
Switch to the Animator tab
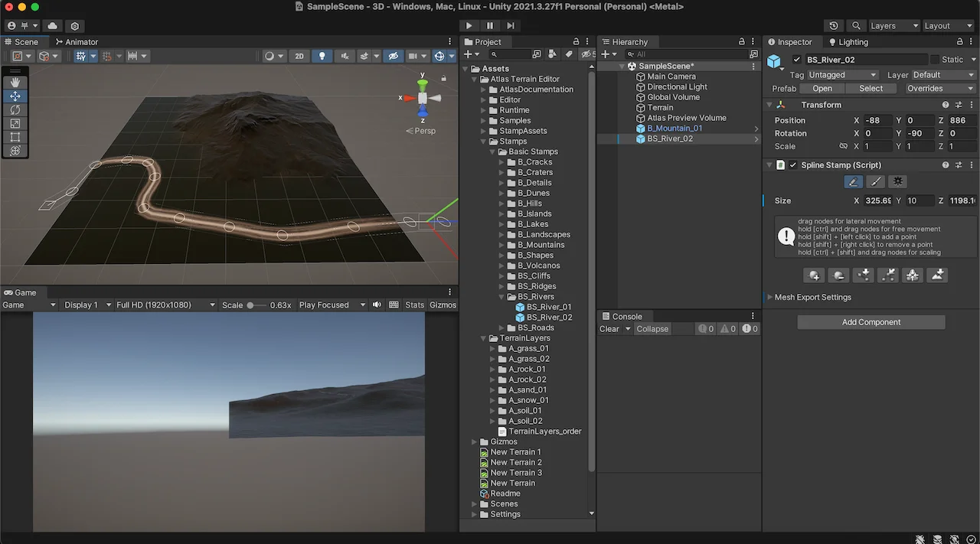click(77, 42)
